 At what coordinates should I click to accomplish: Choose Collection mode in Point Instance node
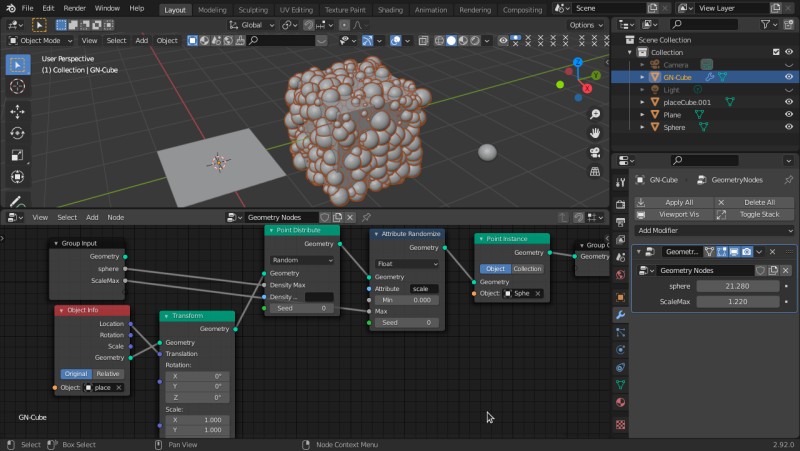tap(527, 268)
